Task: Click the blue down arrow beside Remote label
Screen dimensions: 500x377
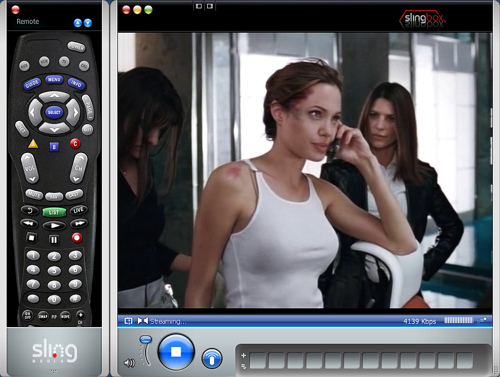Action: tap(88, 23)
